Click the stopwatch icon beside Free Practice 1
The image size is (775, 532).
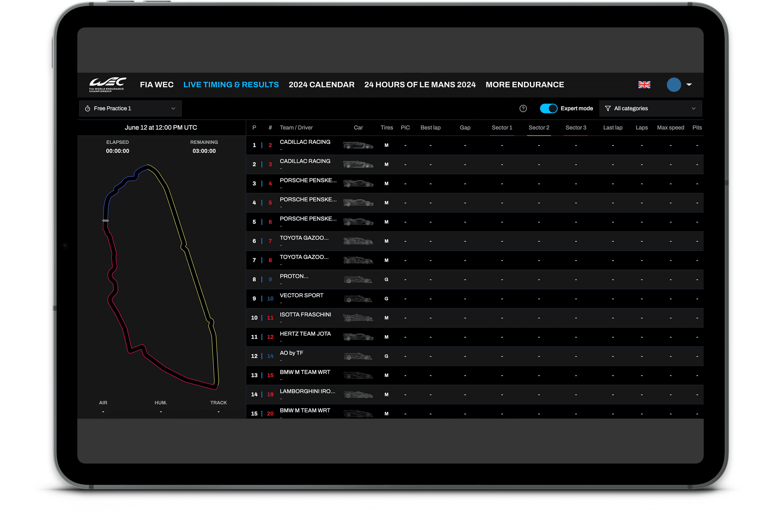[87, 108]
